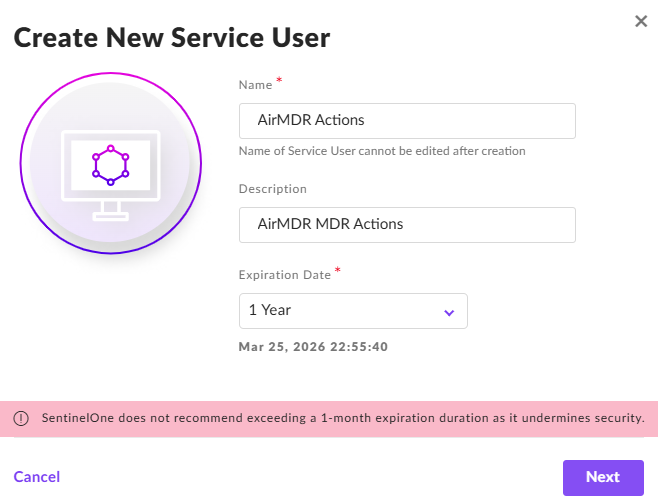Click the Create New Service User heading
Image resolution: width=658 pixels, height=502 pixels.
tap(172, 37)
